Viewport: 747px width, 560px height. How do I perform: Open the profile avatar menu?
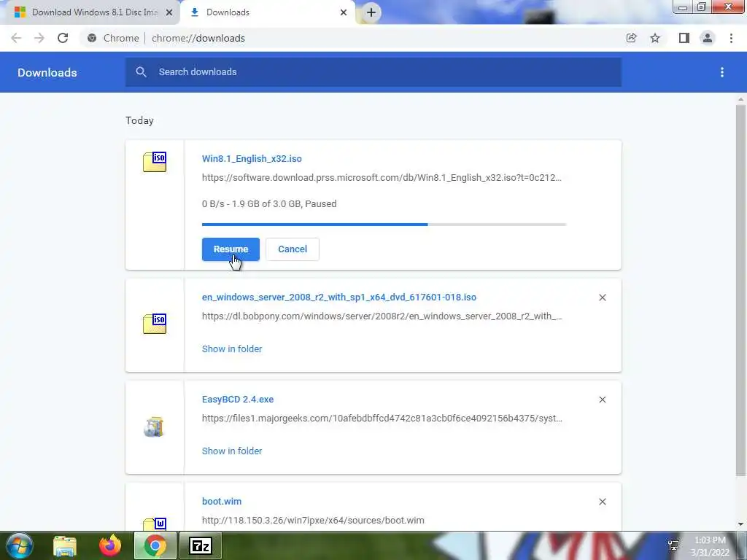708,38
